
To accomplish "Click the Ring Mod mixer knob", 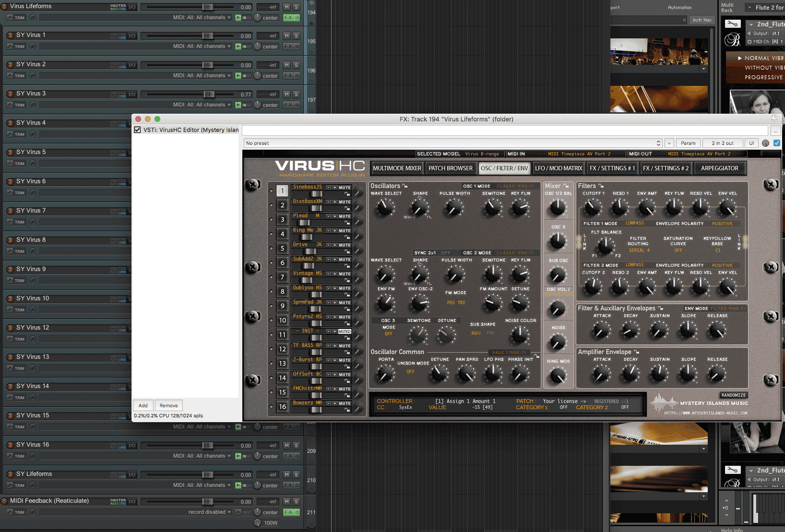I will point(558,375).
